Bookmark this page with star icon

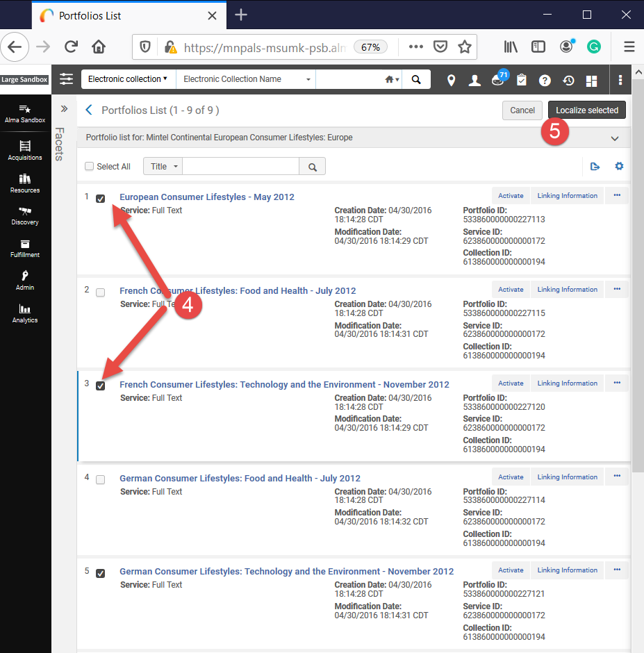(x=465, y=47)
